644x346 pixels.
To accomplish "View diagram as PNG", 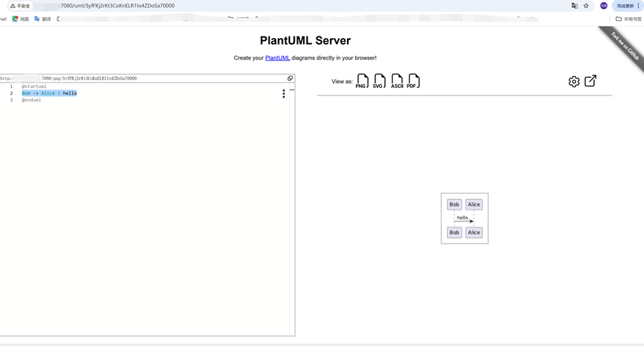I will pyautogui.click(x=362, y=81).
